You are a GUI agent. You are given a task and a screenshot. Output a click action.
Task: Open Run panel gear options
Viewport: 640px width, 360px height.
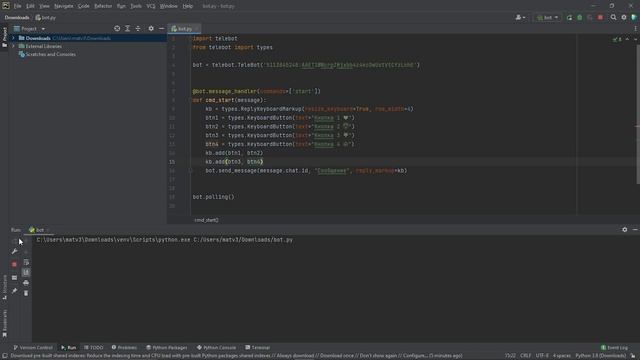coord(624,230)
